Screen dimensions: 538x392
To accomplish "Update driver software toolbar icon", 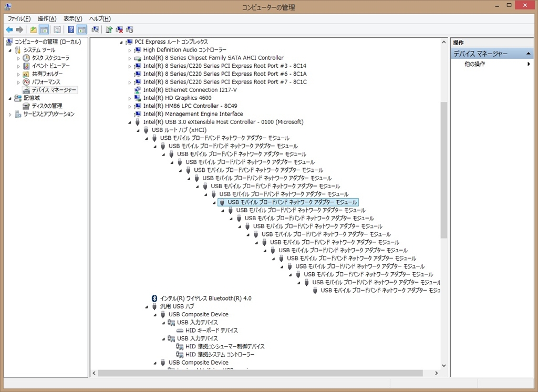I will pos(109,30).
